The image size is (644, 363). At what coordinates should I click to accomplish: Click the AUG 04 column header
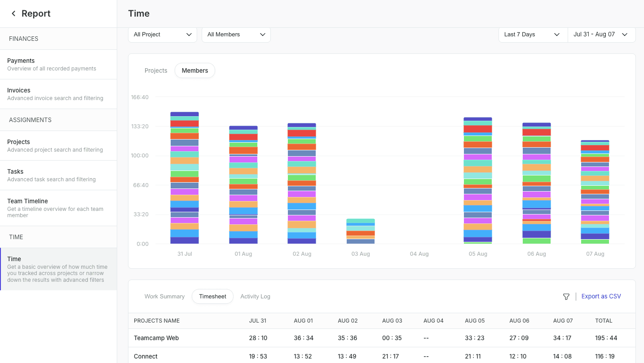[433, 321]
